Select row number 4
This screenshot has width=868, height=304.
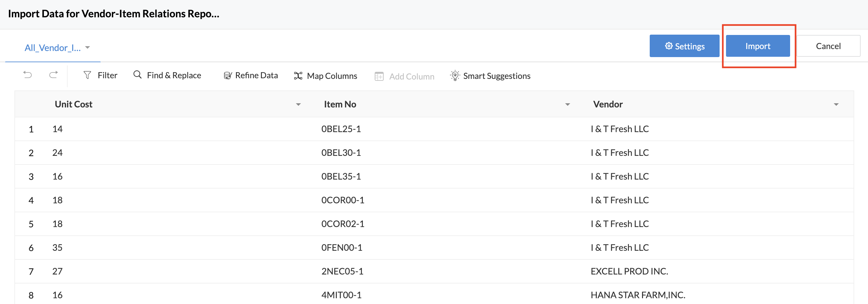pos(31,200)
